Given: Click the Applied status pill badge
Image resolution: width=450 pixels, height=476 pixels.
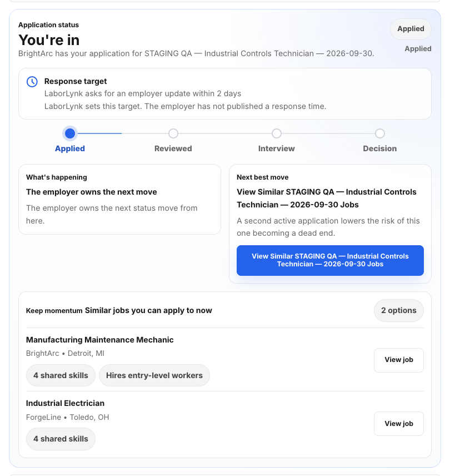Looking at the screenshot, I should pyautogui.click(x=411, y=29).
